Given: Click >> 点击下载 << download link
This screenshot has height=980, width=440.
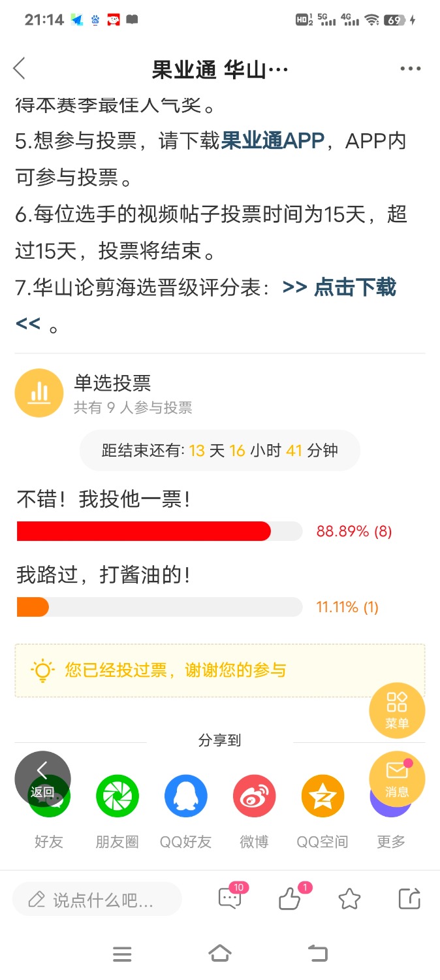Looking at the screenshot, I should [206, 304].
